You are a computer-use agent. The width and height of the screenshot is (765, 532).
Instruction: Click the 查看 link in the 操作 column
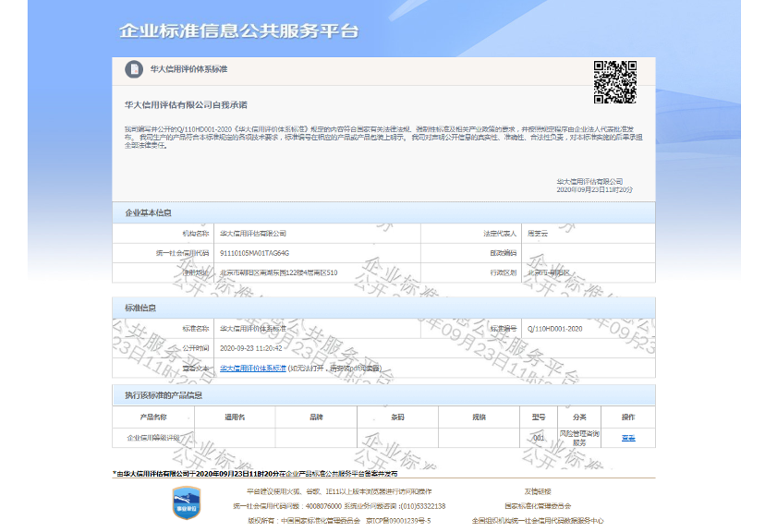(628, 438)
